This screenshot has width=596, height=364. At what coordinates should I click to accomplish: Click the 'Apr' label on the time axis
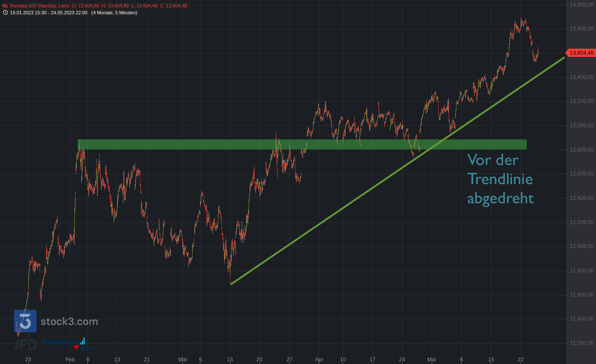point(319,360)
